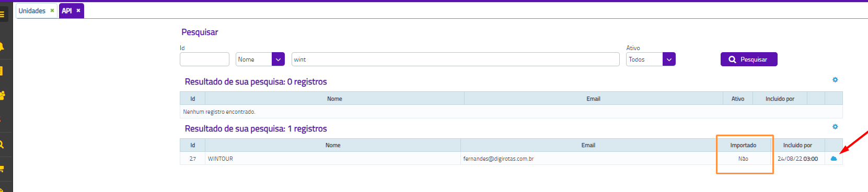Image resolution: width=868 pixels, height=192 pixels.
Task: Click the Pesquisar button
Action: (x=749, y=59)
